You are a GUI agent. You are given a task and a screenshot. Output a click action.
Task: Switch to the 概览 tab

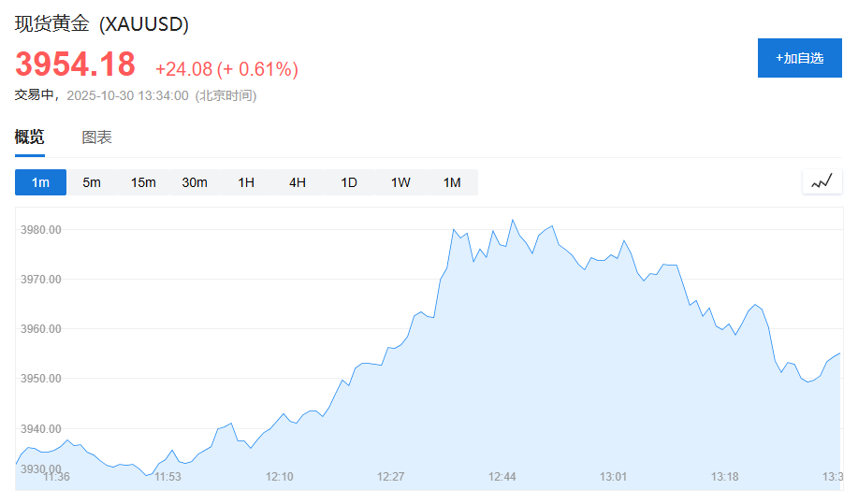pos(29,137)
